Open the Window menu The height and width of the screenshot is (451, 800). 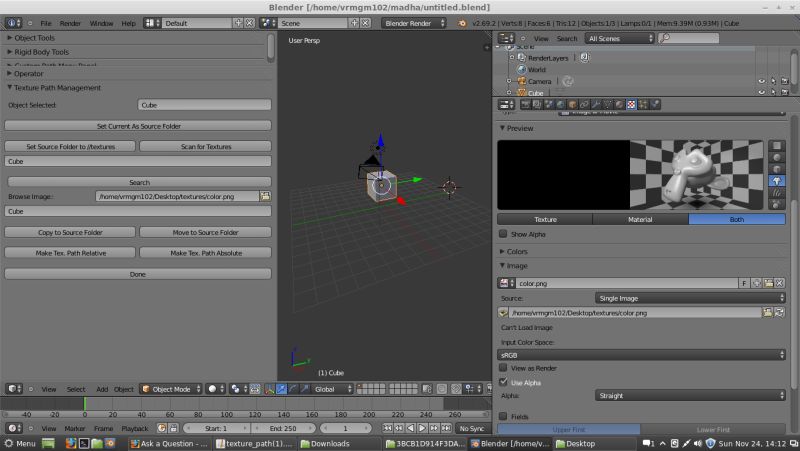coord(101,23)
